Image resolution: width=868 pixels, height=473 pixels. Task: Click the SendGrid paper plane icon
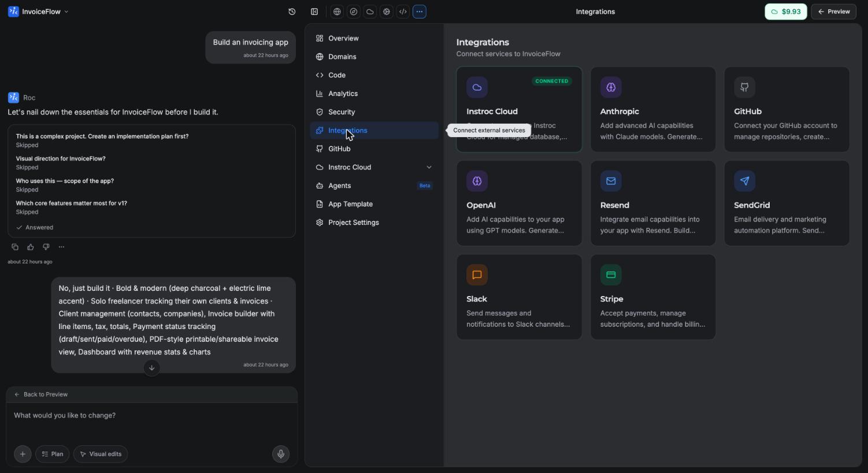pyautogui.click(x=744, y=181)
